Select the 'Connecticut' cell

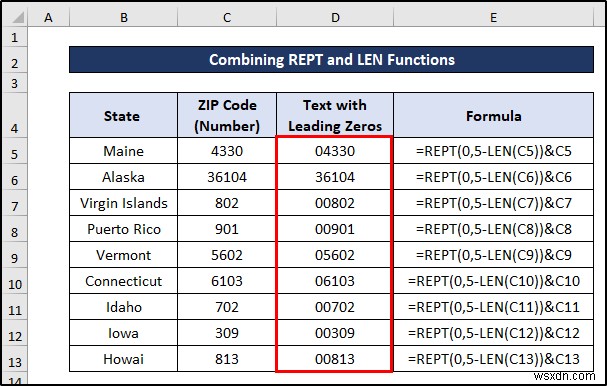point(123,281)
